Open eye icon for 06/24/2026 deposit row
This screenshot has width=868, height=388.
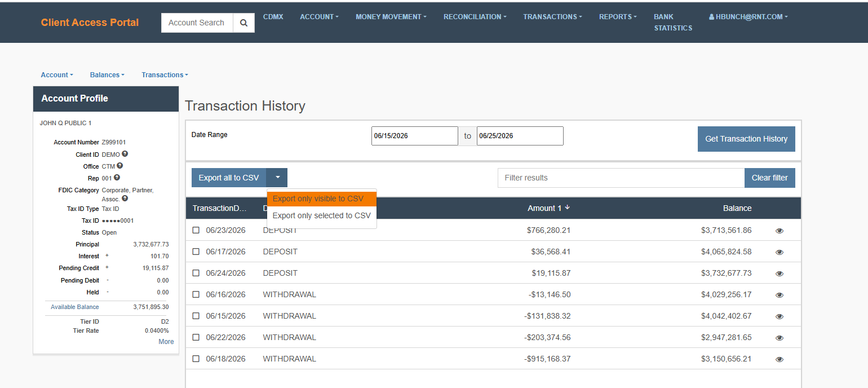pyautogui.click(x=780, y=274)
